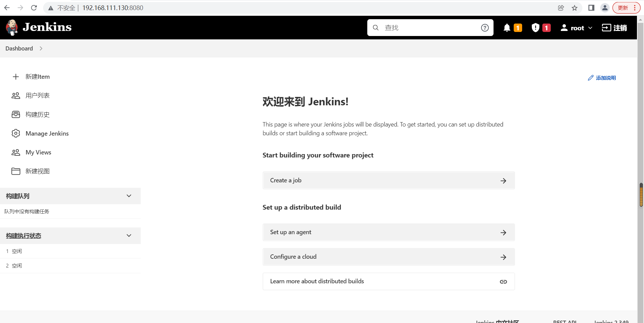Click the arrow icon on Configure a cloud
644x323 pixels.
click(x=503, y=257)
